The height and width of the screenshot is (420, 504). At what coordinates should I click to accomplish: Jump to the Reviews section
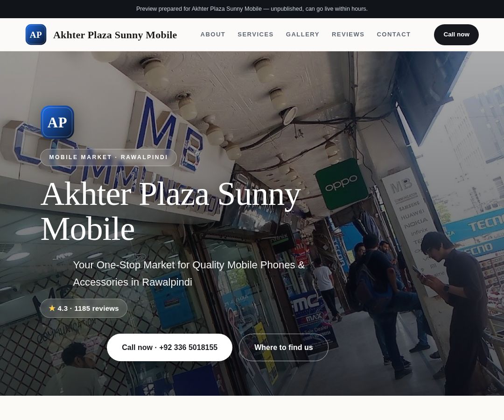tap(348, 35)
